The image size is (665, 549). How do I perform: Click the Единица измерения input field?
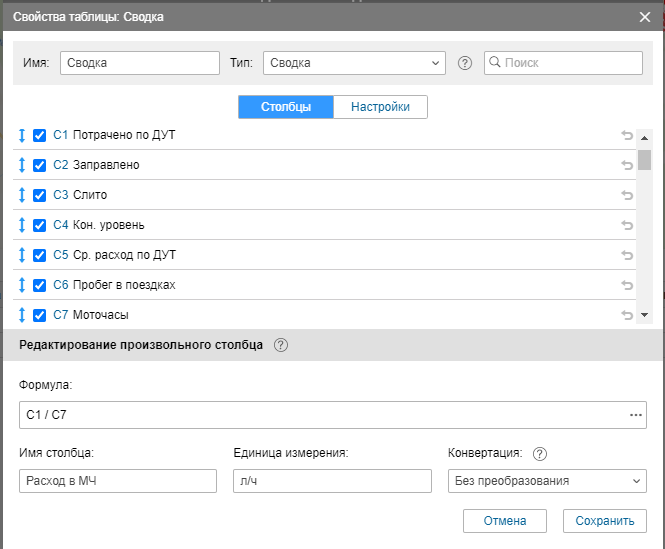point(331,481)
